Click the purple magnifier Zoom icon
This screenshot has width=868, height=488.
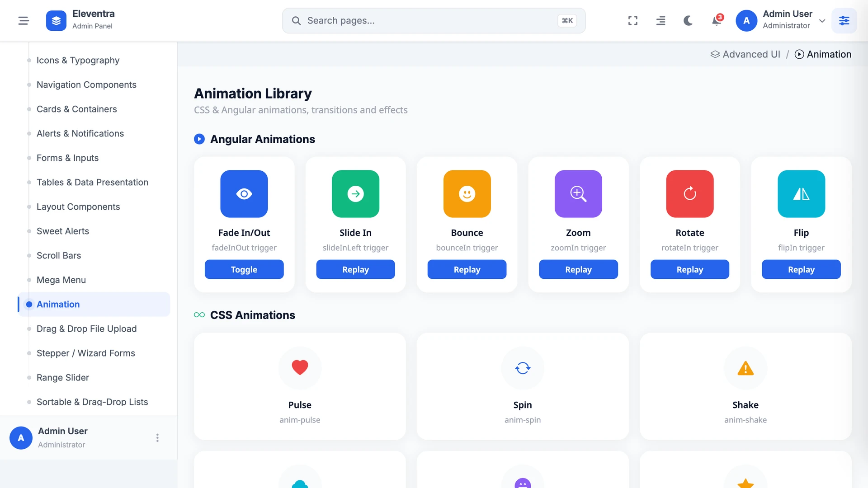point(578,194)
